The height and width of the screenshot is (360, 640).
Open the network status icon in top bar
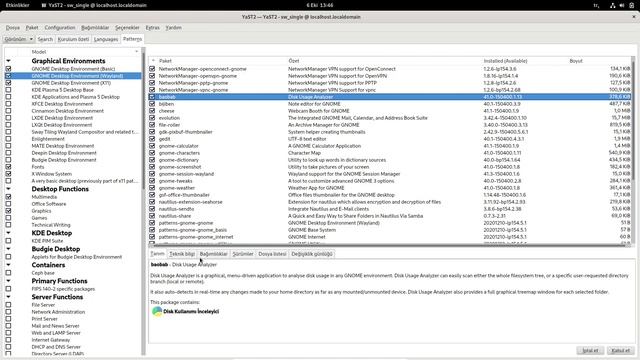point(612,5)
